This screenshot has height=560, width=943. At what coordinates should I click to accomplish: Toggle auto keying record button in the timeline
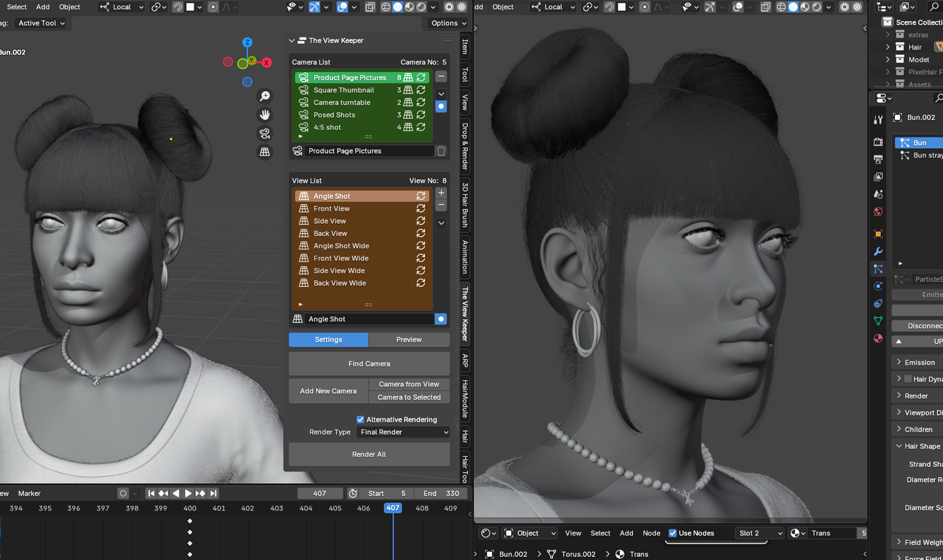coord(123,493)
